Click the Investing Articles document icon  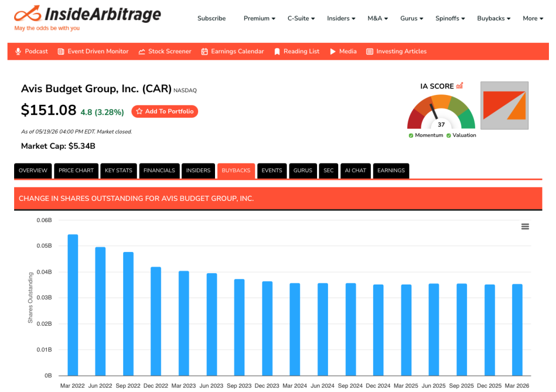[369, 52]
